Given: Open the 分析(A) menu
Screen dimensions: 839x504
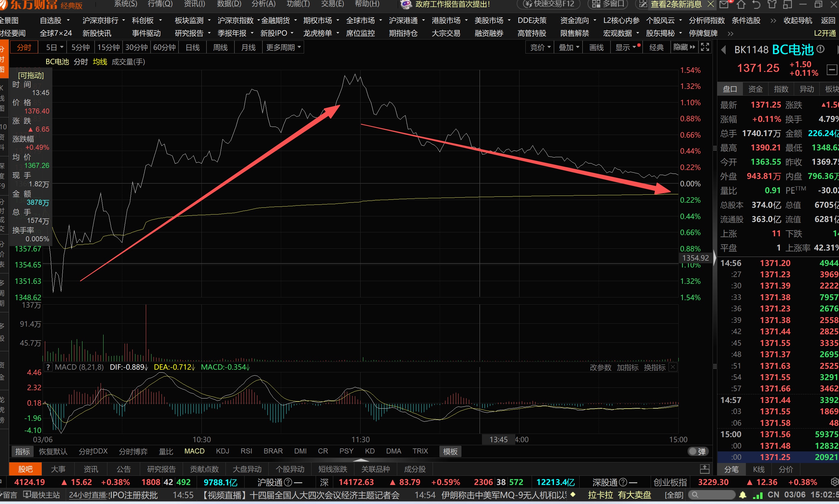Looking at the screenshot, I should click(x=264, y=4).
